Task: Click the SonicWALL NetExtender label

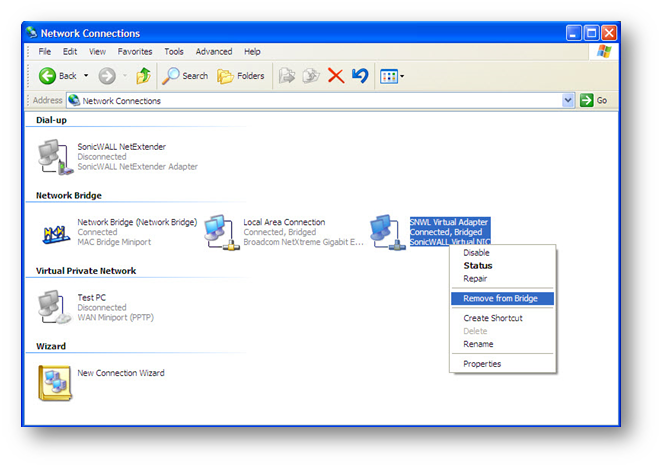Action: 121,147
